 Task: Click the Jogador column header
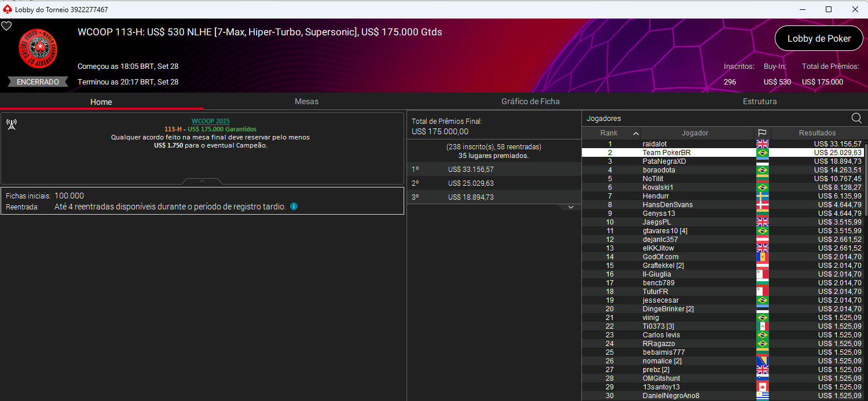[695, 133]
